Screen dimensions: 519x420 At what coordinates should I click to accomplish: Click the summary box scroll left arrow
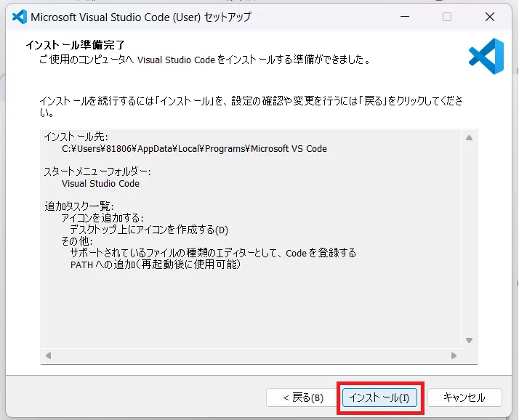[48, 356]
